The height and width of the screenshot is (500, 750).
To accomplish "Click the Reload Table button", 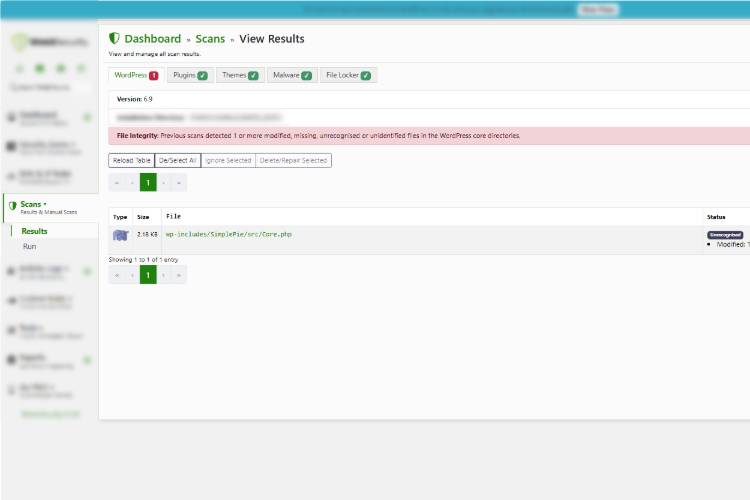I will 130,160.
